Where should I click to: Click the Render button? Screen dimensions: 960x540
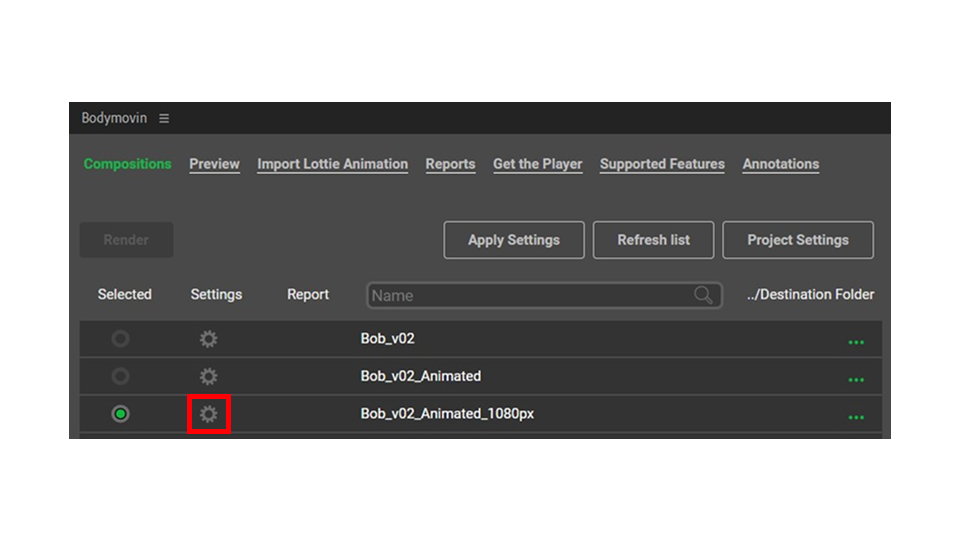tap(126, 240)
